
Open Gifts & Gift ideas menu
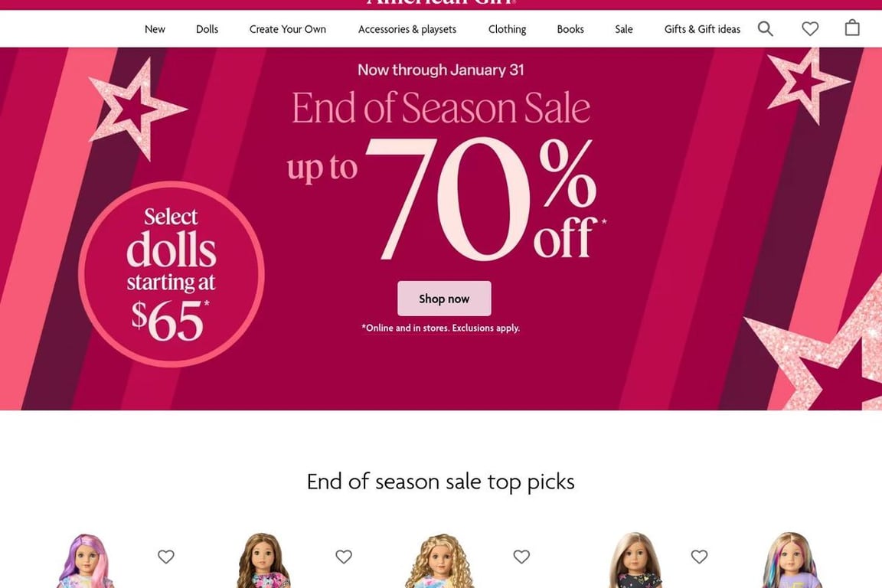click(702, 29)
